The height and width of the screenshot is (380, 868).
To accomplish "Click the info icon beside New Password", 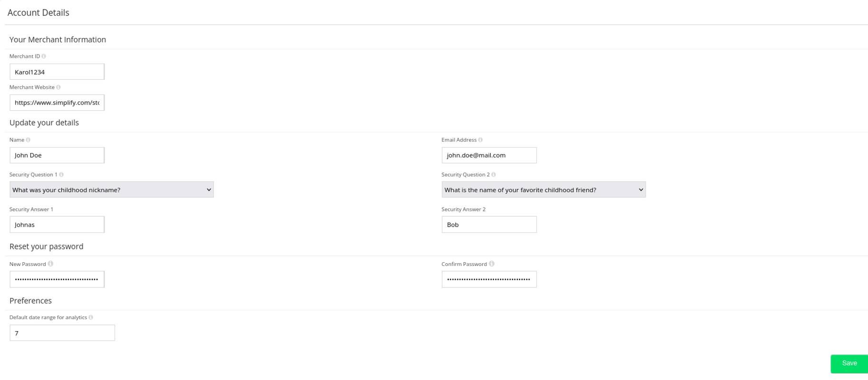I will [x=50, y=264].
